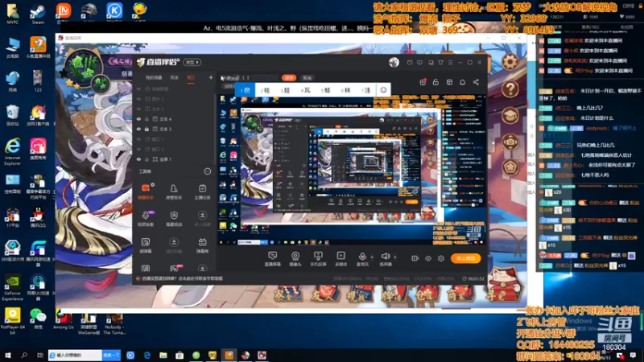Screen dimensions: 644x362
Task: Click the 全屏 1 source row
Action: tap(175, 159)
